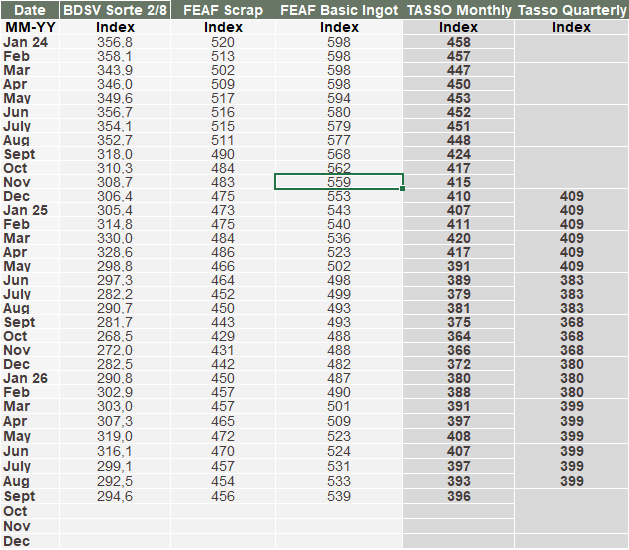
Task: Click the Date column header
Action: click(x=30, y=10)
